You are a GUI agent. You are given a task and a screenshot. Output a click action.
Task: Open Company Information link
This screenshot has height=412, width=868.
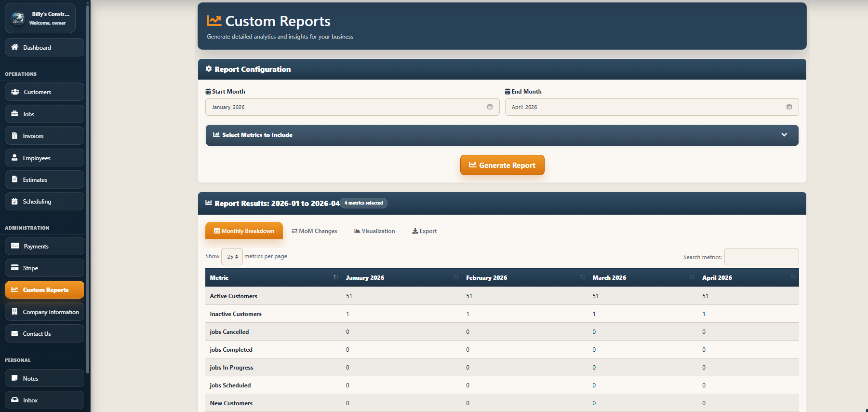pos(44,312)
